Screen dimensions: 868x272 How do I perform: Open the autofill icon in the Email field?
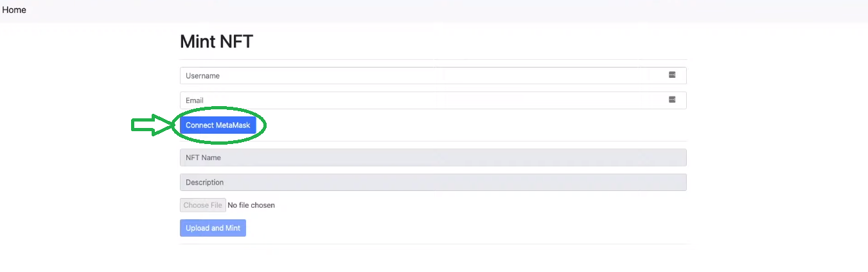click(x=672, y=100)
